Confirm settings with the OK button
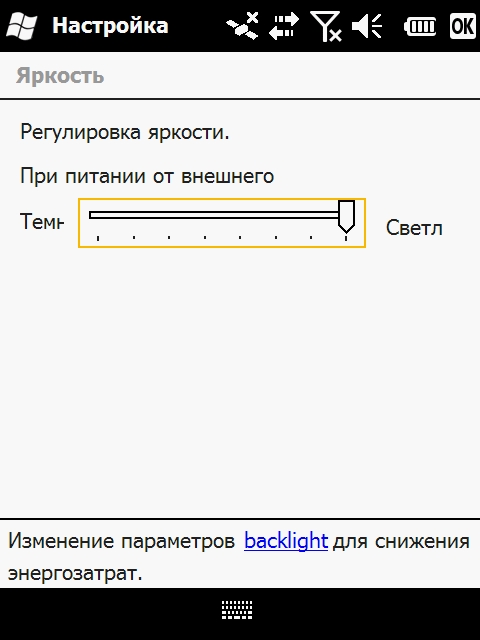This screenshot has height=640, width=480. pos(463,26)
